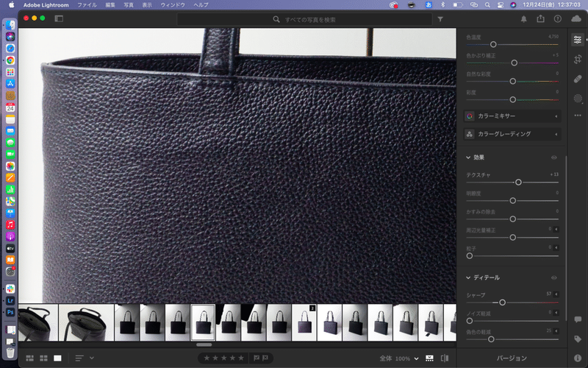Open the zoom 100% dropdown arrow
The height and width of the screenshot is (368, 588).
[x=416, y=358]
